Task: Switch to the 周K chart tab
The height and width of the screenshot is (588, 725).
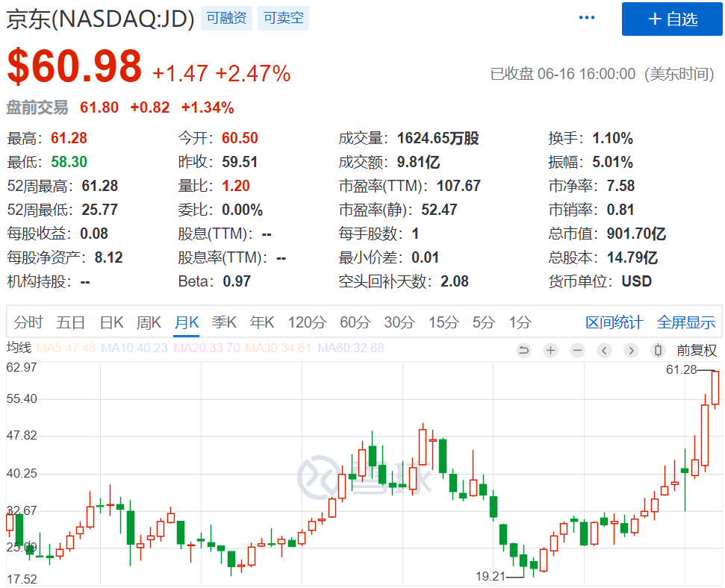Action: click(x=149, y=322)
